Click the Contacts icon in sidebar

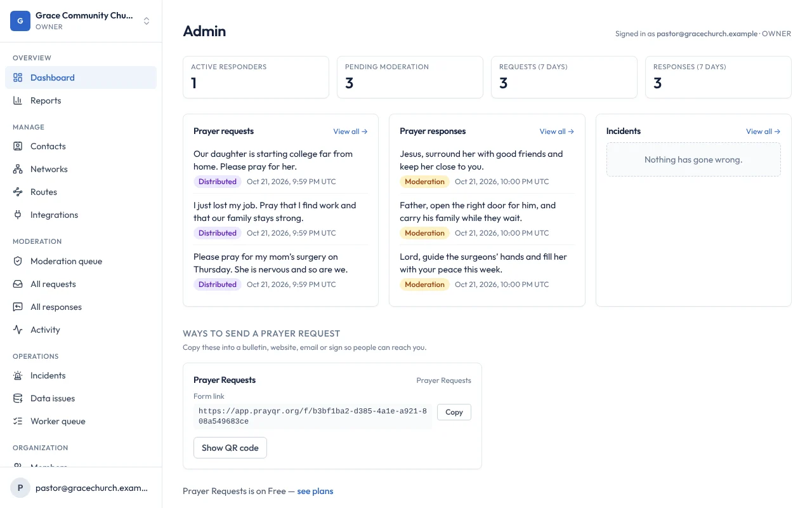tap(18, 146)
